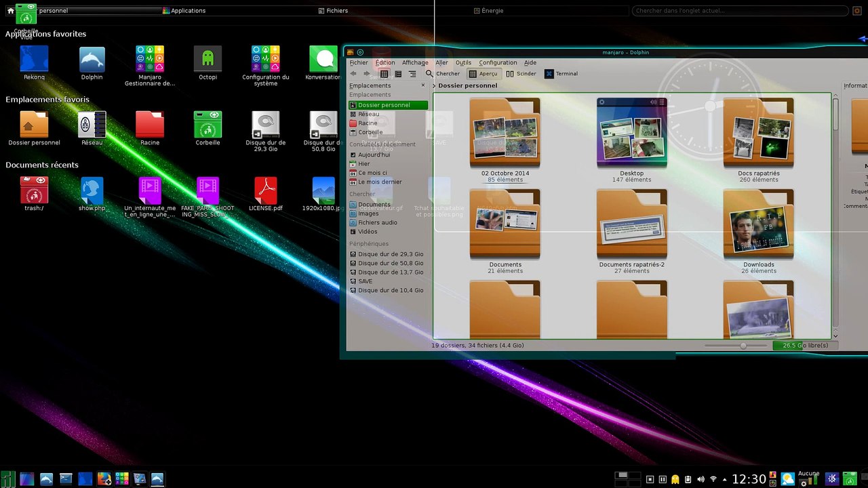Image resolution: width=868 pixels, height=488 pixels.
Task: Switch Dolphin to icons view mode
Action: click(384, 74)
